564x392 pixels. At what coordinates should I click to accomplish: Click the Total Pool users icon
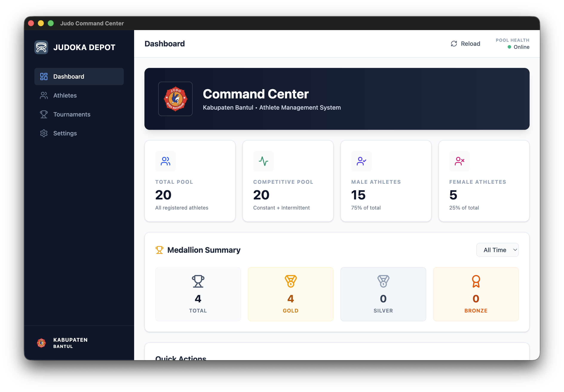[x=165, y=161]
